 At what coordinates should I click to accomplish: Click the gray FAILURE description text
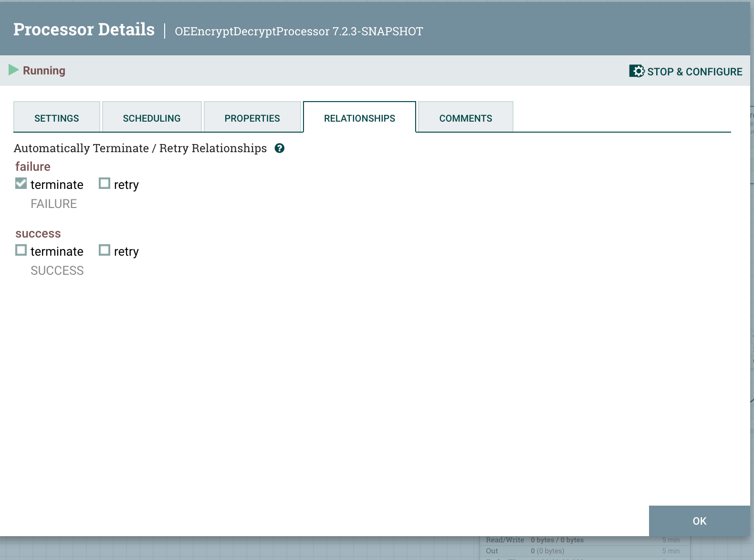tap(53, 204)
